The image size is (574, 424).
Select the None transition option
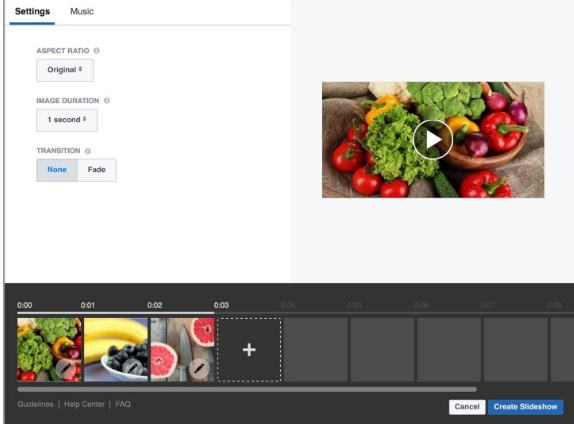click(x=57, y=170)
